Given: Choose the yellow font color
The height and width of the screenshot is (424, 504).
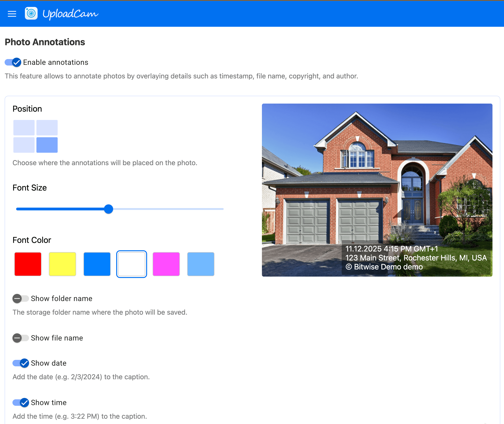Looking at the screenshot, I should click(62, 264).
